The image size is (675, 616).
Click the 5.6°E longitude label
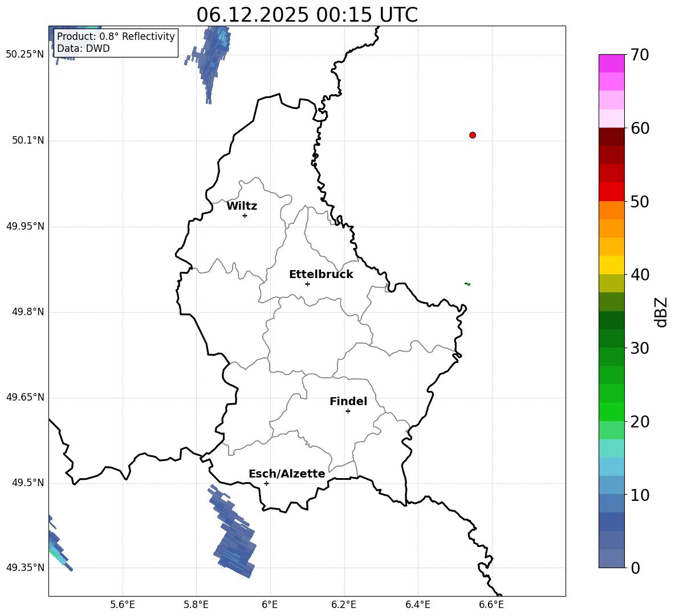click(x=123, y=605)
